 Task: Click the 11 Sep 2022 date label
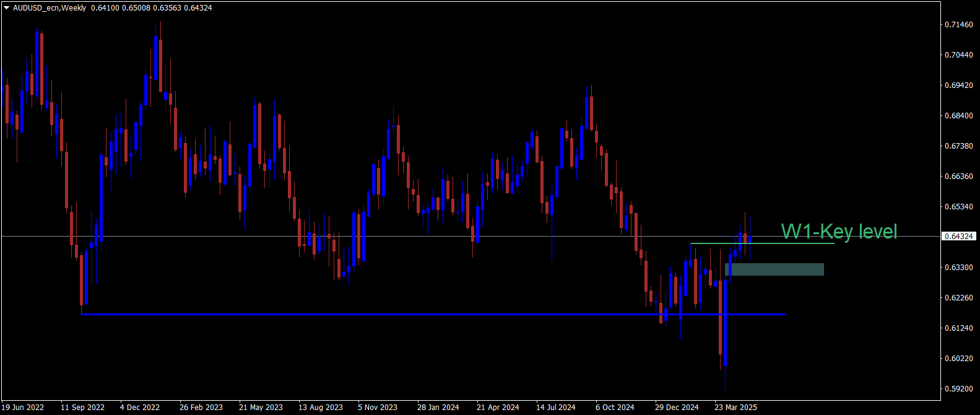coord(82,408)
